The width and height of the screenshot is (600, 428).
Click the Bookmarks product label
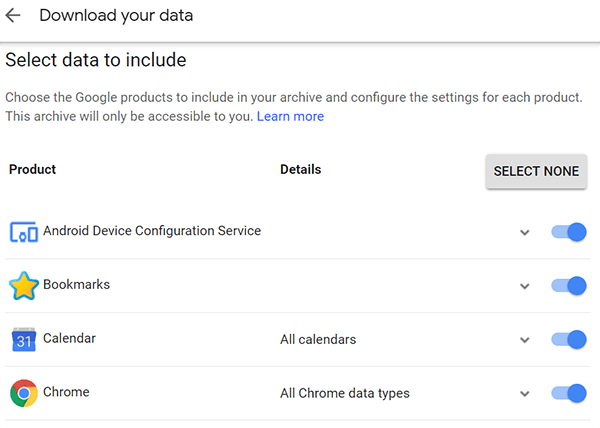76,285
